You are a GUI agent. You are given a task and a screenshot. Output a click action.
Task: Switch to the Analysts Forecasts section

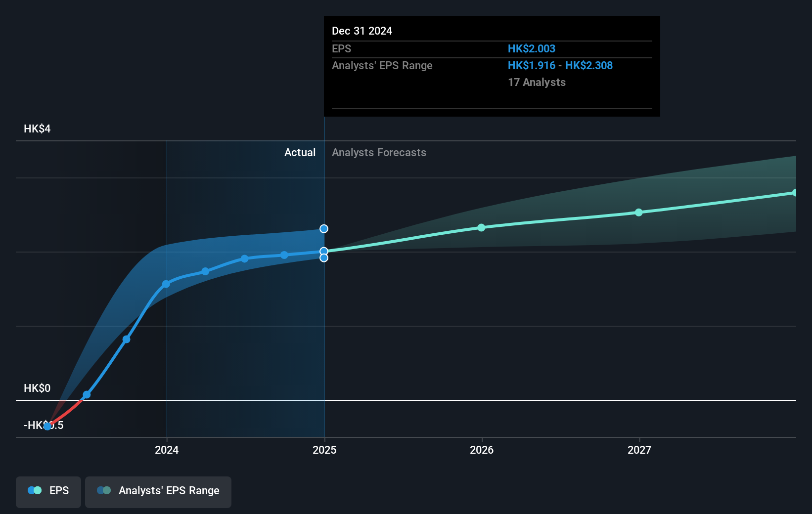tap(379, 152)
